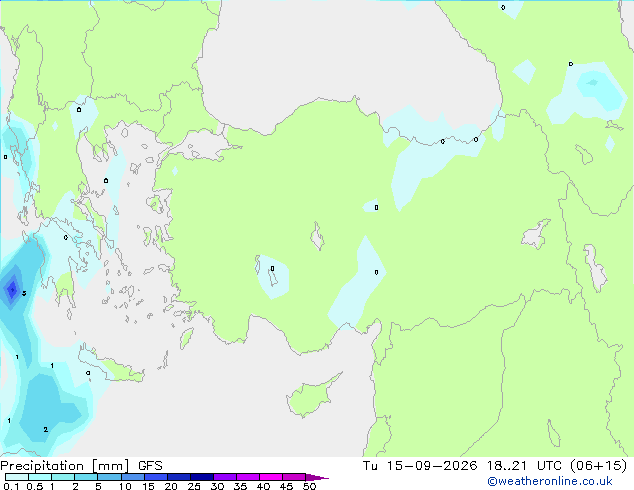
Task: Select the lightest 0.1 mm legend swatch
Action: coord(17,477)
